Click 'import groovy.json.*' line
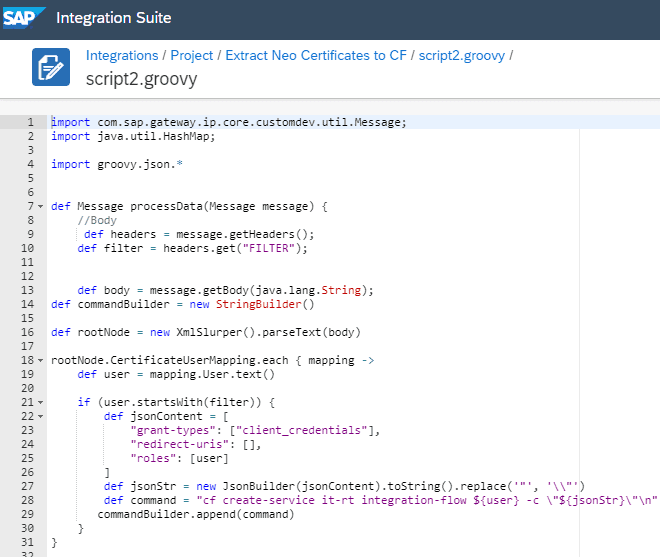 coord(117,164)
